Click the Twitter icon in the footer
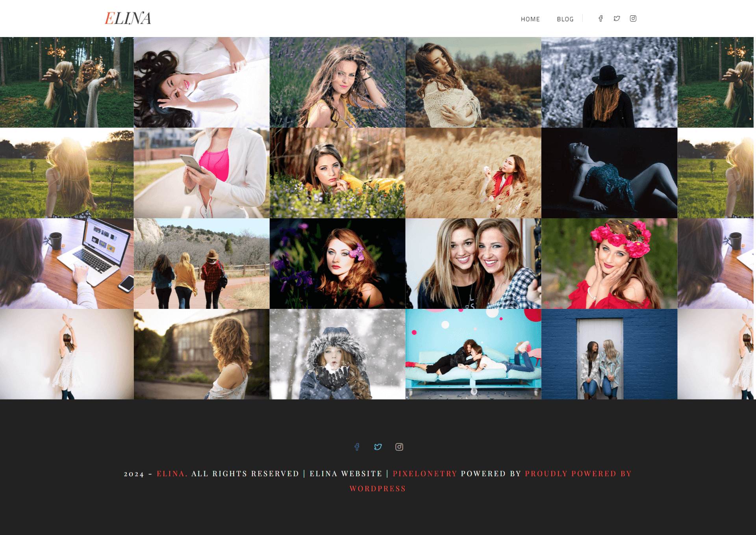This screenshot has height=535, width=756. (x=378, y=446)
